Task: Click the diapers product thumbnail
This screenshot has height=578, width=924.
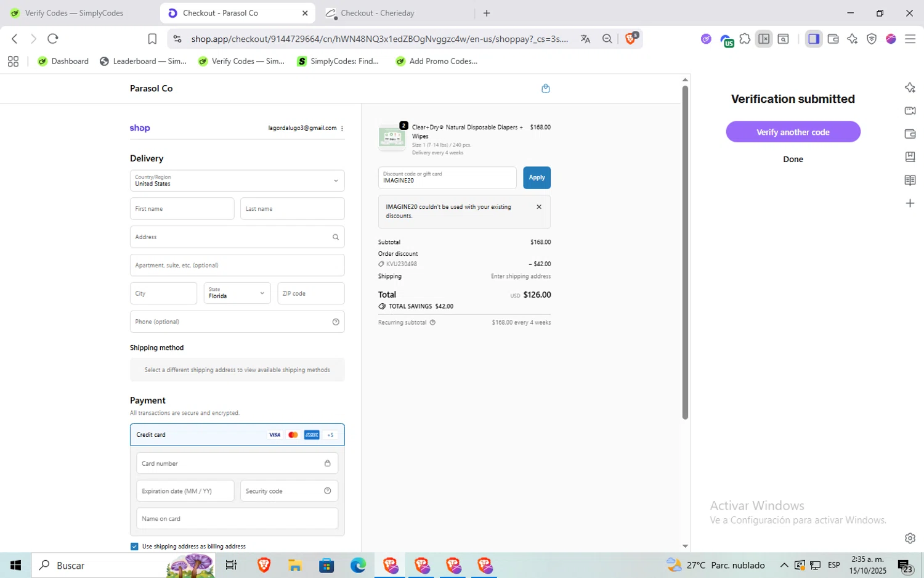Action: pyautogui.click(x=392, y=137)
